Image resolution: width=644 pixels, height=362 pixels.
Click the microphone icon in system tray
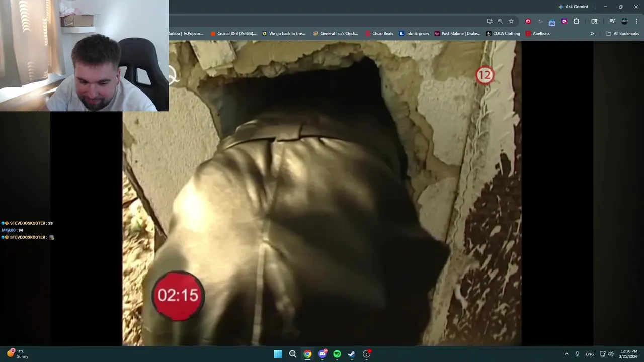pos(577,354)
